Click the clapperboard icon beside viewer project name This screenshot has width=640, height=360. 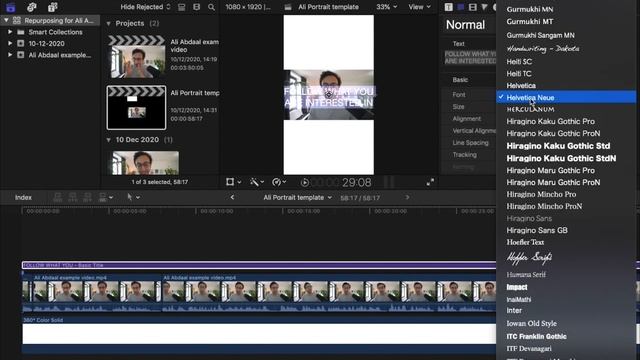click(x=288, y=7)
